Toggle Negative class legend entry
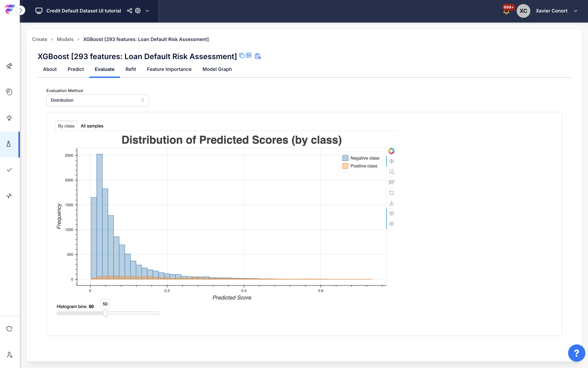Image resolution: width=588 pixels, height=368 pixels. click(361, 158)
